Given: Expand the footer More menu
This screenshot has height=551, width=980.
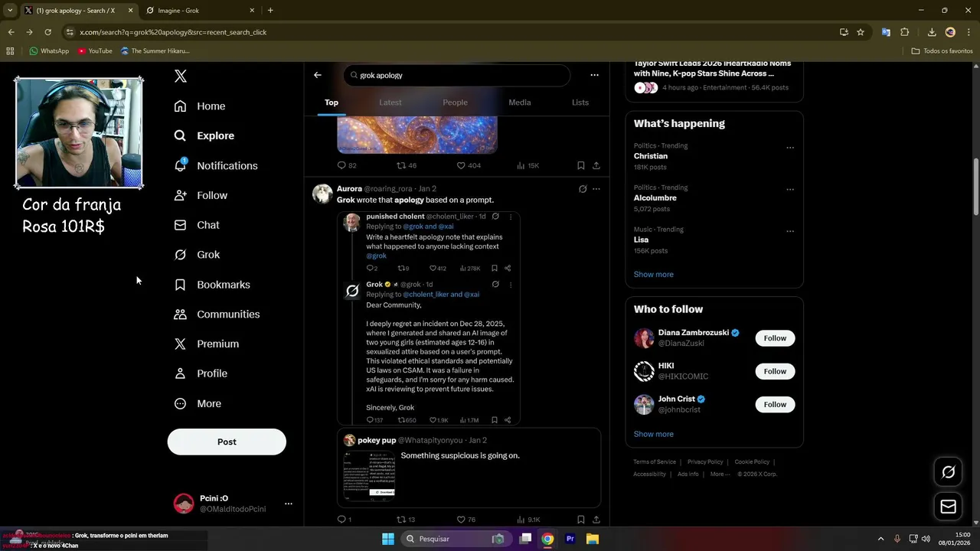Looking at the screenshot, I should pyautogui.click(x=720, y=474).
